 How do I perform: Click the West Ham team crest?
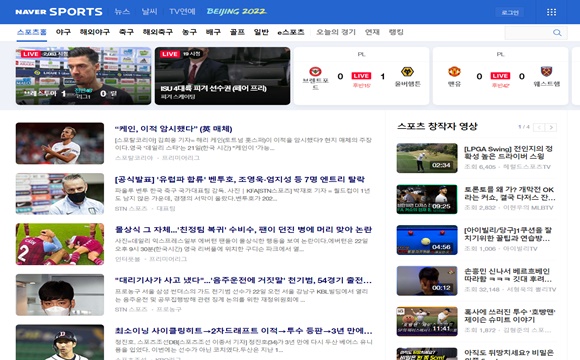pos(546,71)
